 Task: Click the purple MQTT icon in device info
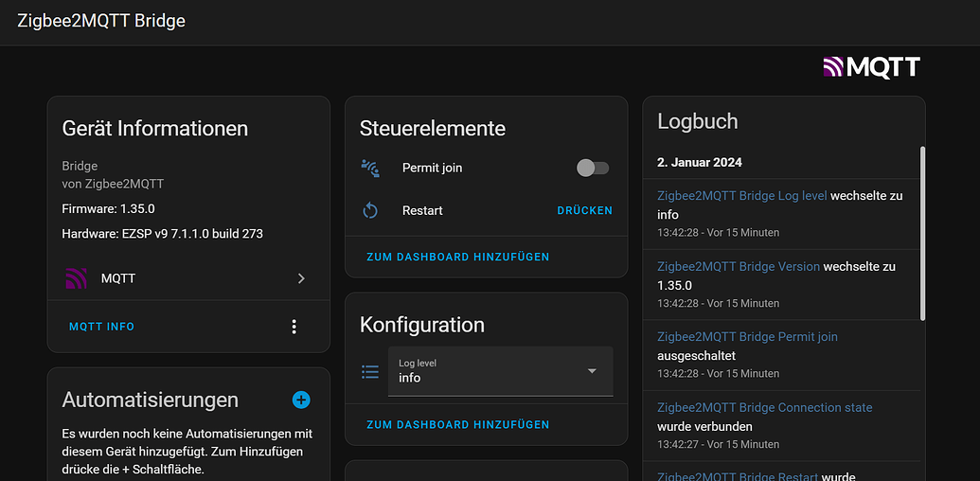click(x=76, y=278)
